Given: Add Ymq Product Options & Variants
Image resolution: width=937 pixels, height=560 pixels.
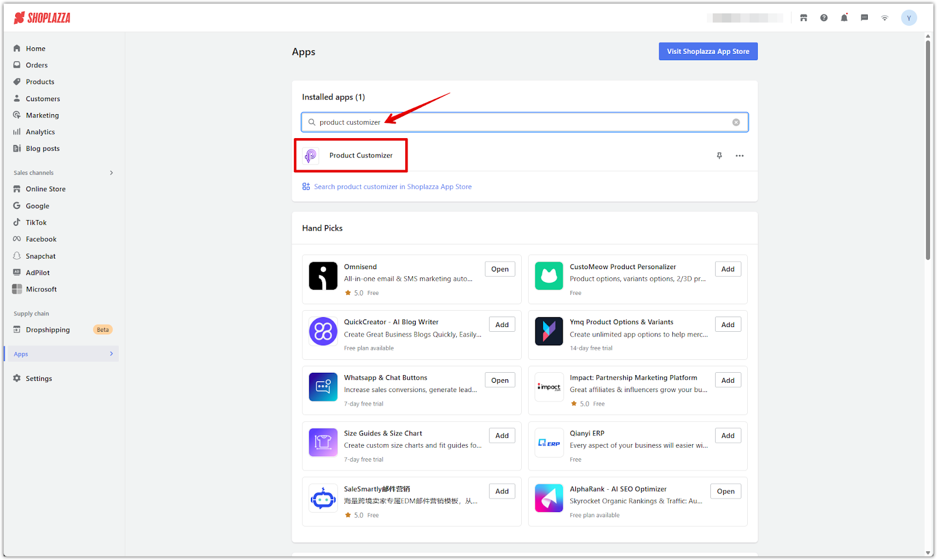Looking at the screenshot, I should pyautogui.click(x=728, y=325).
